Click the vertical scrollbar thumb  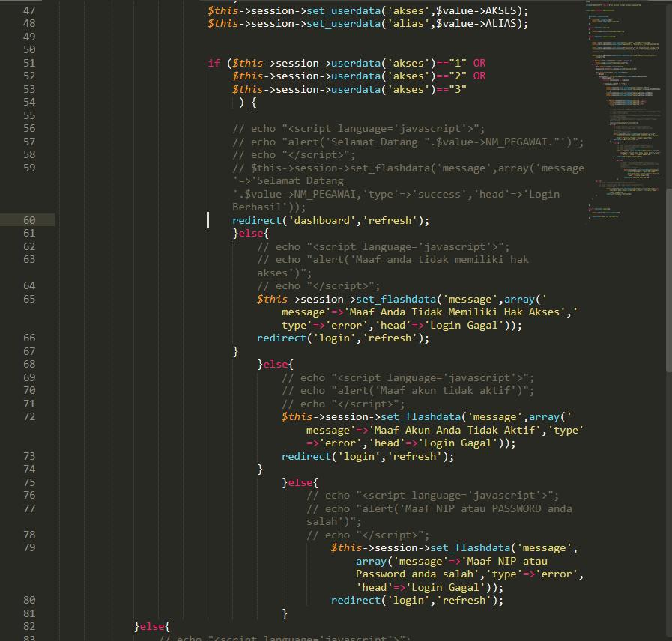[668, 281]
